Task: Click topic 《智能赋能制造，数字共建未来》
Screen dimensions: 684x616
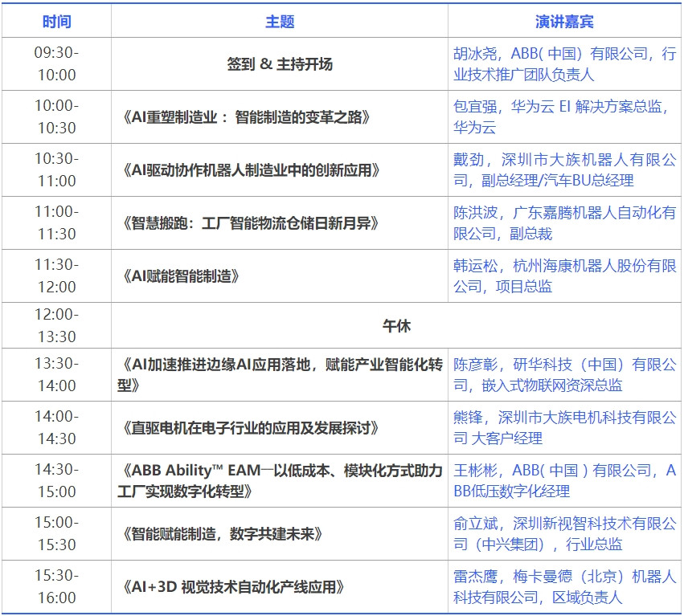Action: [x=280, y=533]
